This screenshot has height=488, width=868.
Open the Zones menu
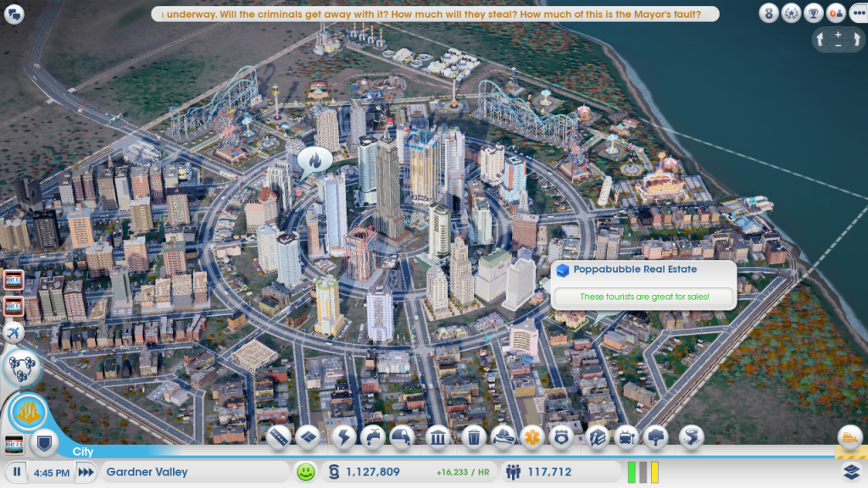309,438
